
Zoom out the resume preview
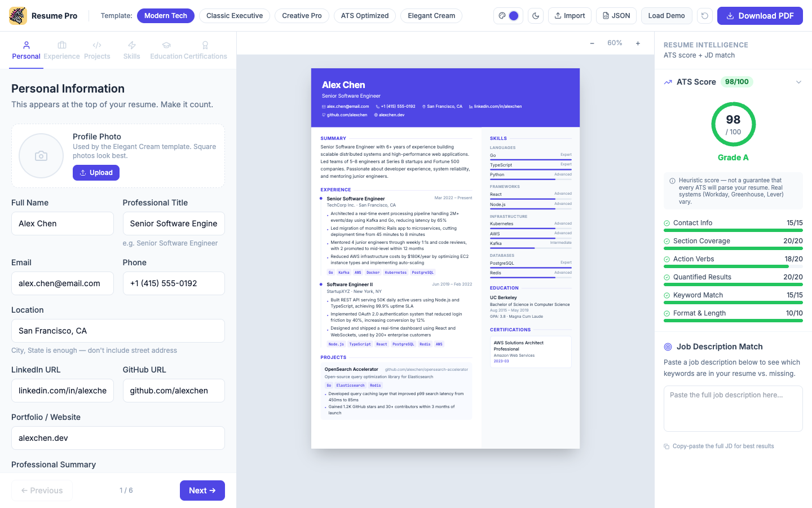(592, 43)
